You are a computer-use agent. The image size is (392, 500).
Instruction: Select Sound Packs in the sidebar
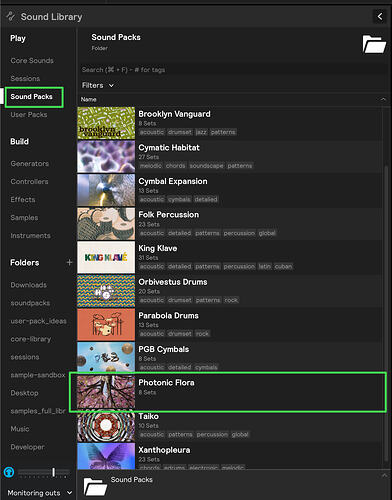(31, 96)
